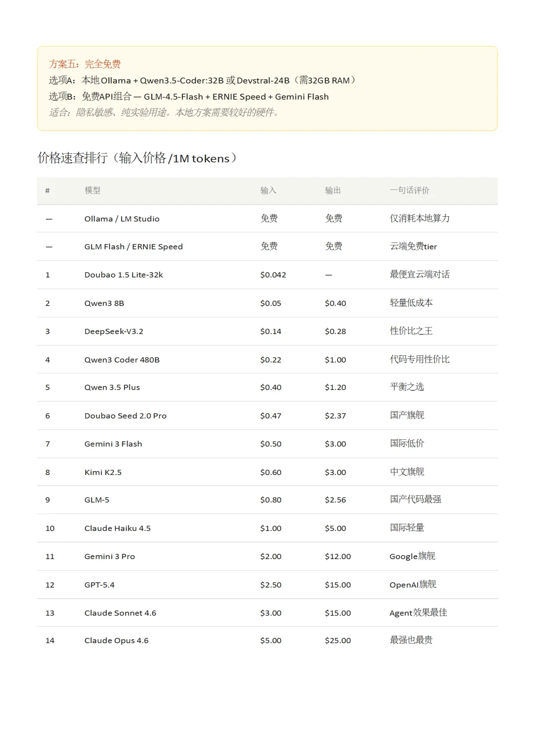Click the "一句话评价" column header
The height and width of the screenshot is (756, 534).
point(409,190)
